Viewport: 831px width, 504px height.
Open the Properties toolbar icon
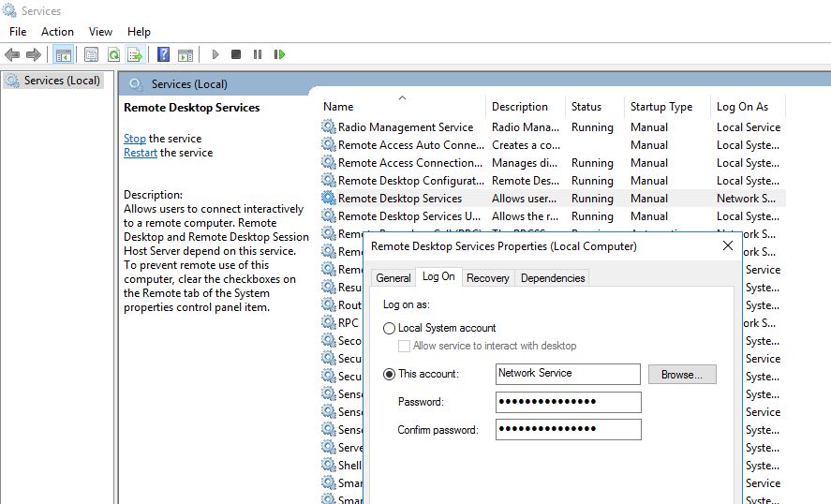[x=91, y=54]
